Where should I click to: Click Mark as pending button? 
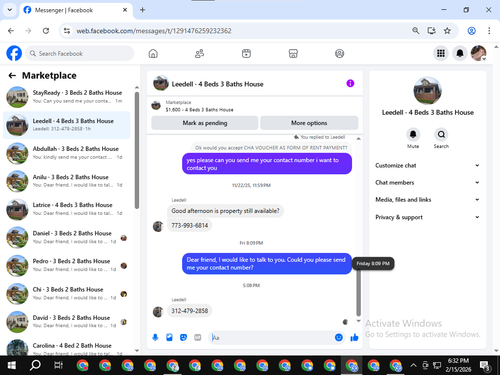(x=205, y=123)
